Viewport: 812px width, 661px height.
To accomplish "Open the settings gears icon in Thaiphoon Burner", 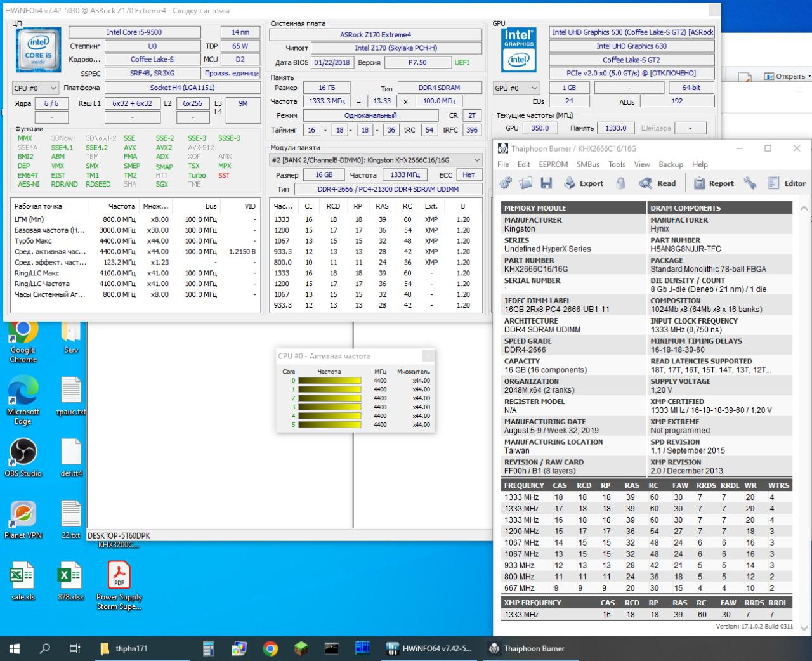I will coord(506,183).
